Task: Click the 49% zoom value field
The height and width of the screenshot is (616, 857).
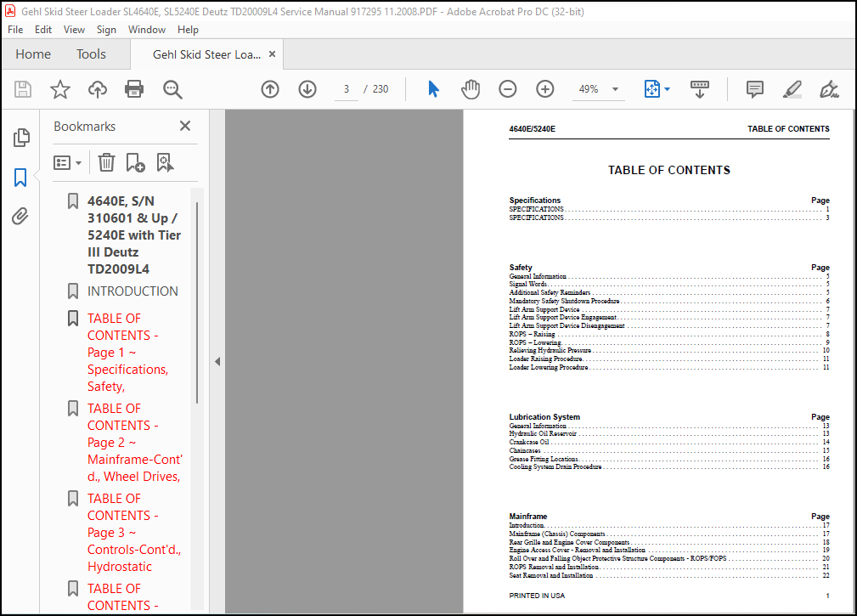Action: pyautogui.click(x=589, y=89)
